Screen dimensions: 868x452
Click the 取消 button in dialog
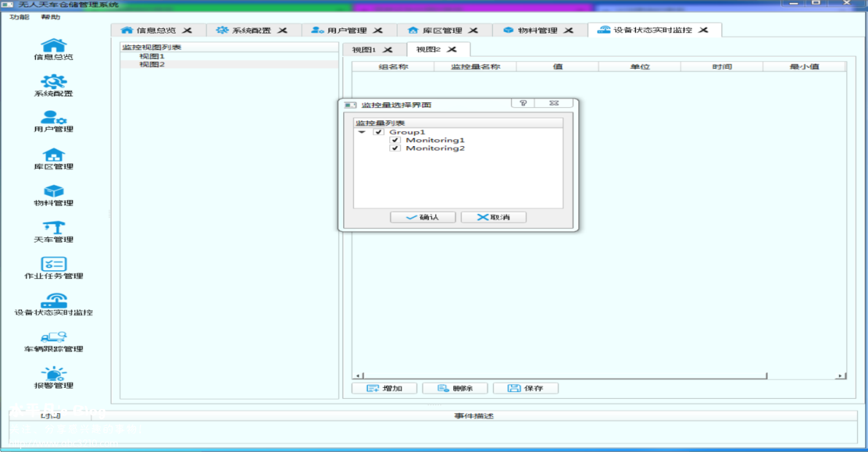493,218
